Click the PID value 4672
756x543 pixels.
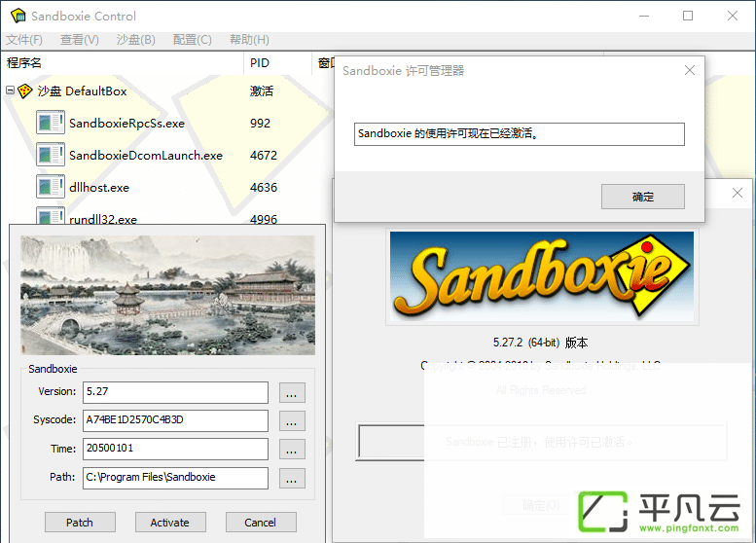click(x=264, y=156)
